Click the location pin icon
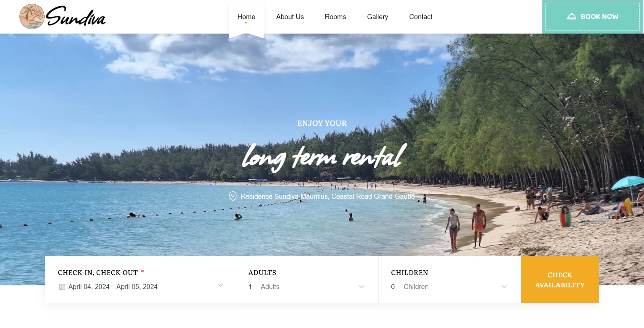This screenshot has width=644, height=328. [233, 196]
